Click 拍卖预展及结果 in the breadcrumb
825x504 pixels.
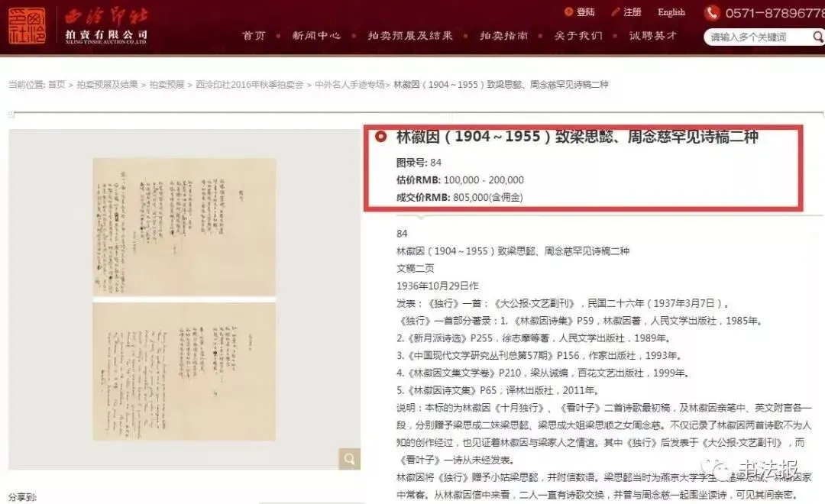(x=107, y=84)
